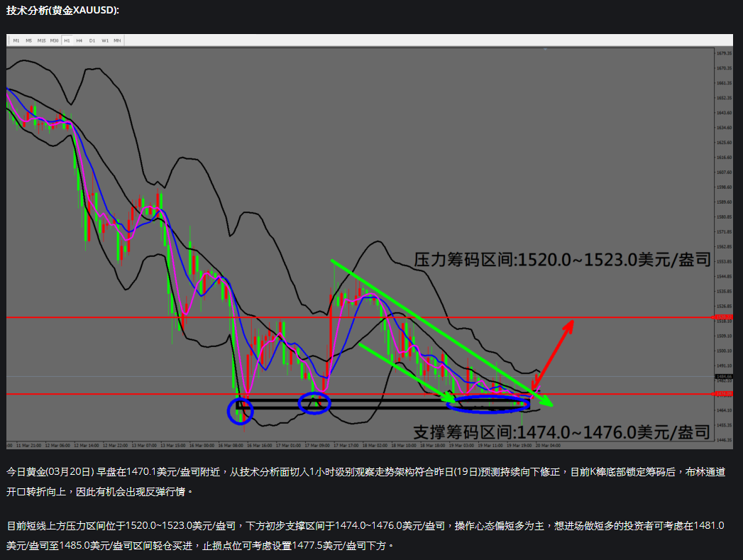Click the paragraph starting 今日黄金(03月20日)
The width and height of the screenshot is (743, 560).
click(x=365, y=482)
